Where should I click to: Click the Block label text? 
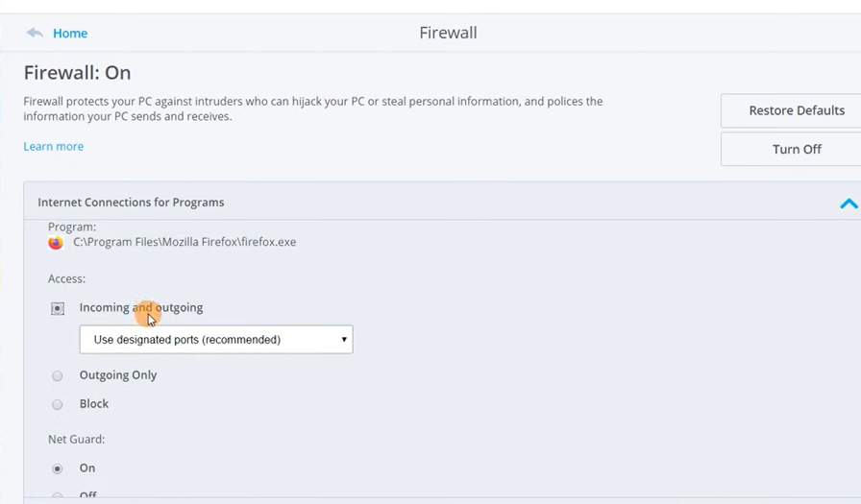pos(94,403)
